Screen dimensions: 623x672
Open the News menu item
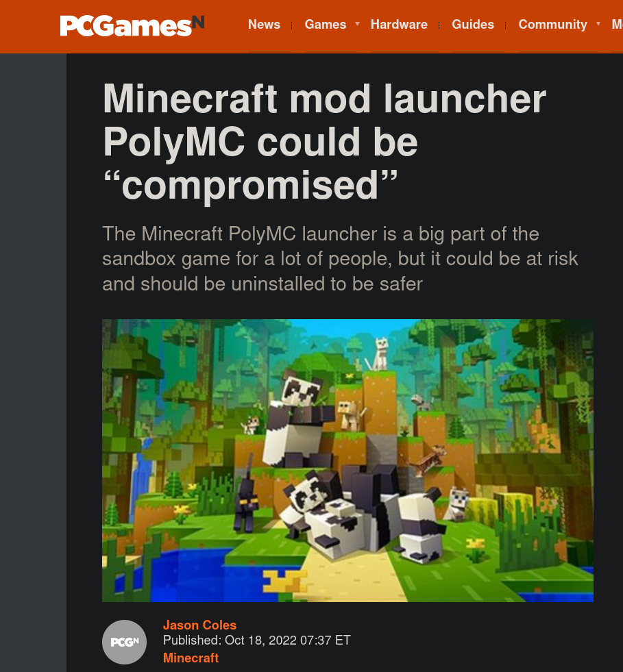click(x=264, y=25)
